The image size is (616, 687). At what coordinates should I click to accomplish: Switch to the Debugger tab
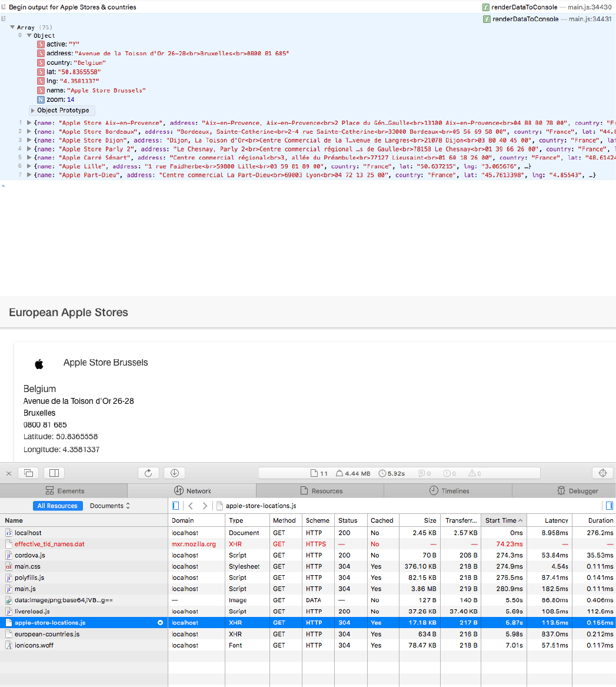click(564, 491)
